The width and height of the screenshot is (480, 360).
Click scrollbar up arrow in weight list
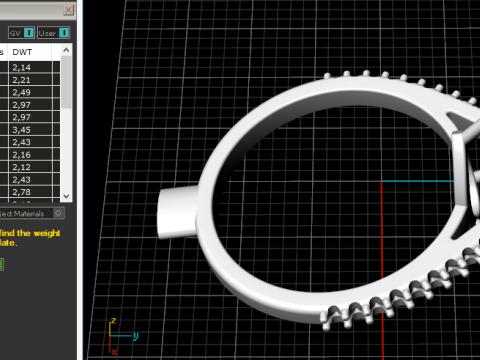coord(66,50)
